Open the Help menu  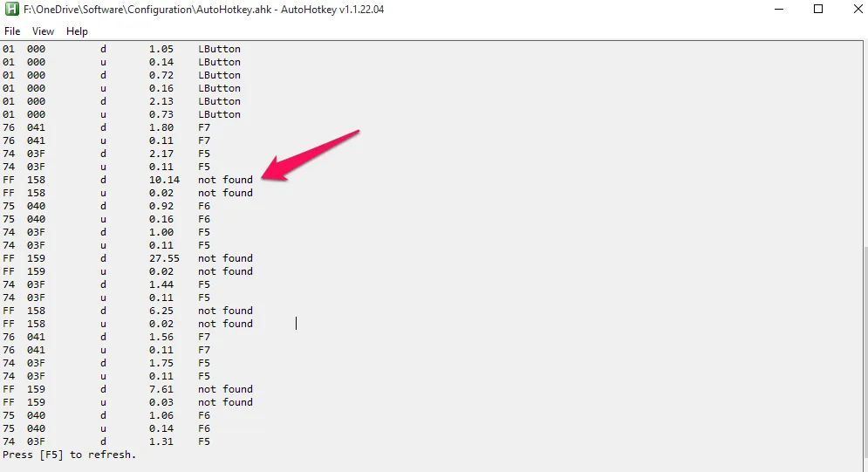tap(77, 31)
